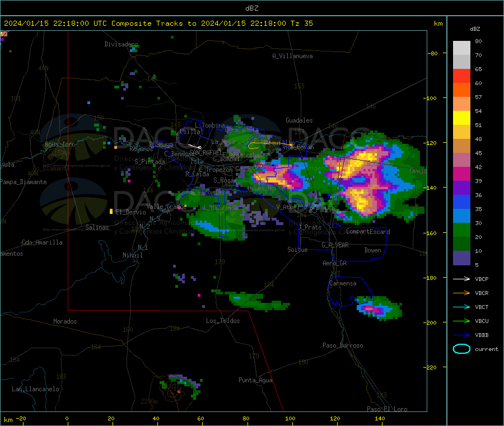Click the 'Morados' label
504x426 pixels.
[x=65, y=321]
